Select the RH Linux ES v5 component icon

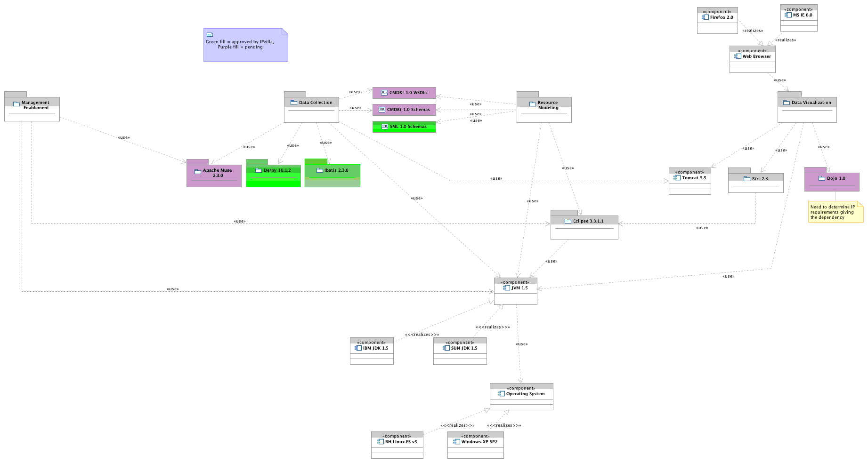pyautogui.click(x=380, y=442)
